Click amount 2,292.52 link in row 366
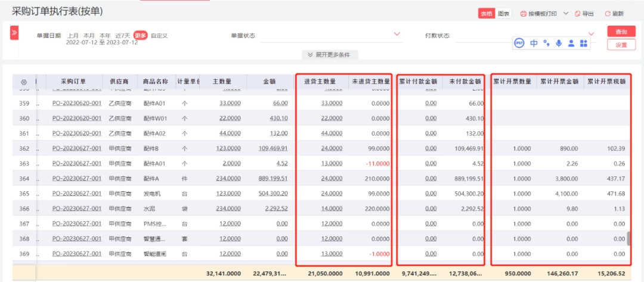644x282 pixels. pyautogui.click(x=277, y=209)
